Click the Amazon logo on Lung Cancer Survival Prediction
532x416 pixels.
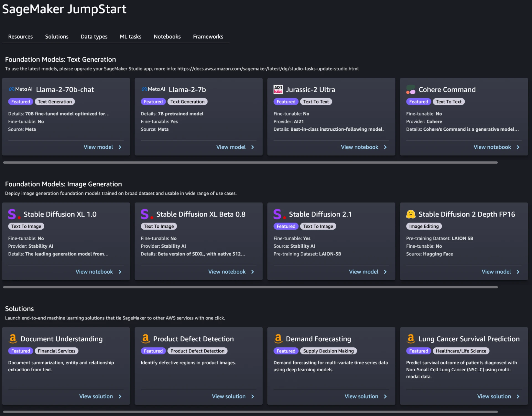[x=411, y=339]
